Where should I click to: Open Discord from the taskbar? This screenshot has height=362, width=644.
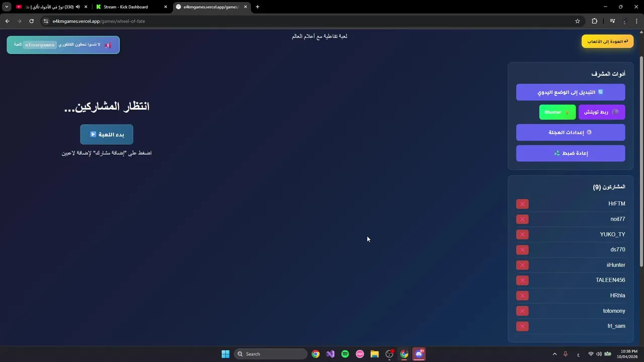click(x=419, y=354)
